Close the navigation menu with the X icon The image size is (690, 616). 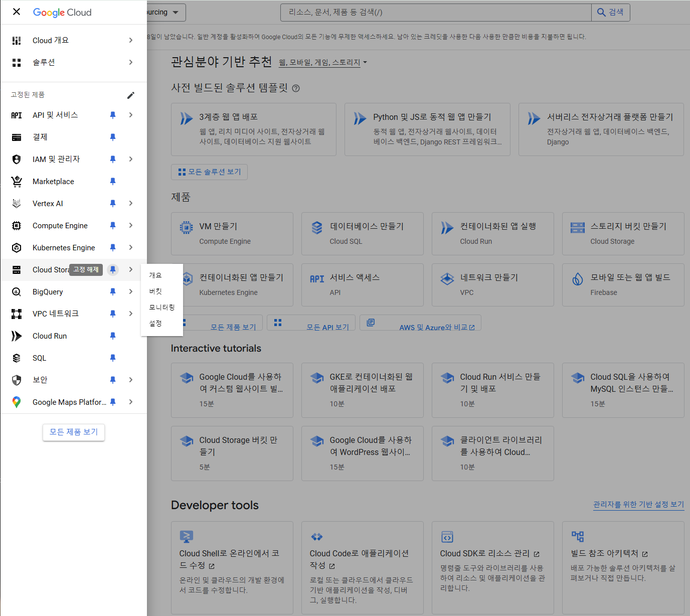17,12
